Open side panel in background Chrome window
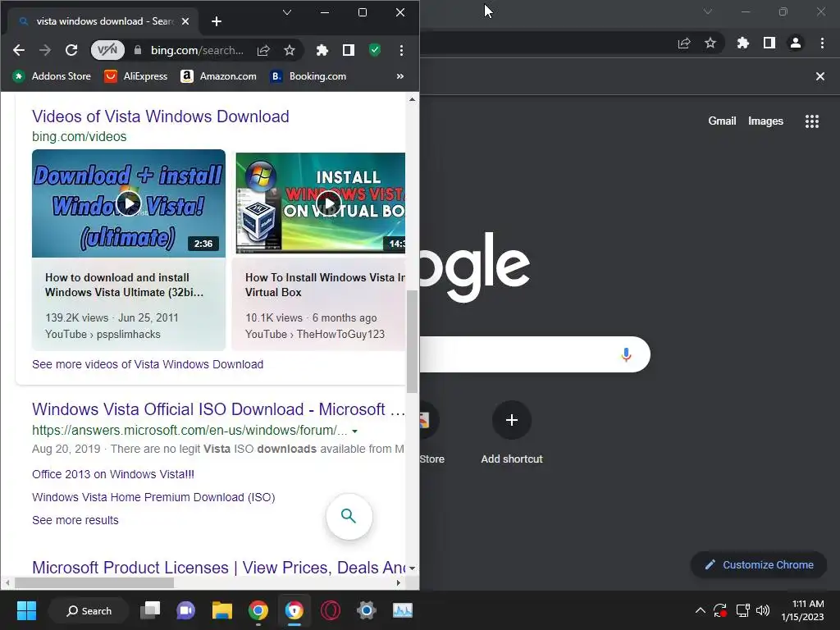The height and width of the screenshot is (630, 840). (x=769, y=43)
